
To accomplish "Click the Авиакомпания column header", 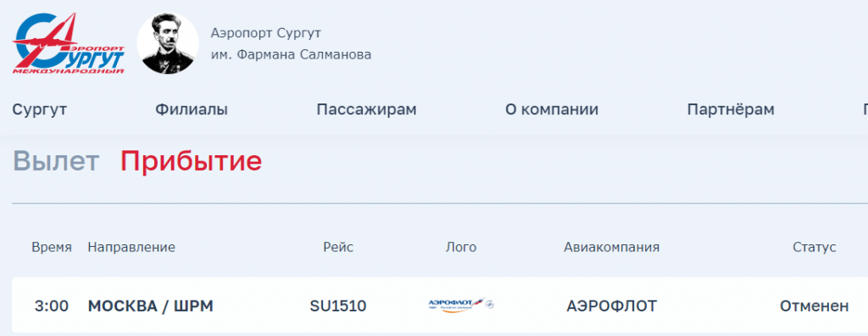I will [x=612, y=247].
